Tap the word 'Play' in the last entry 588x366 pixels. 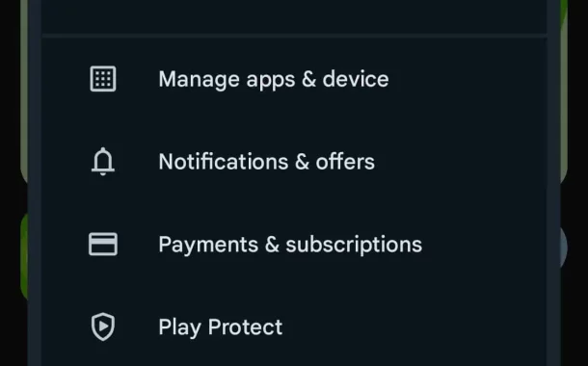180,327
